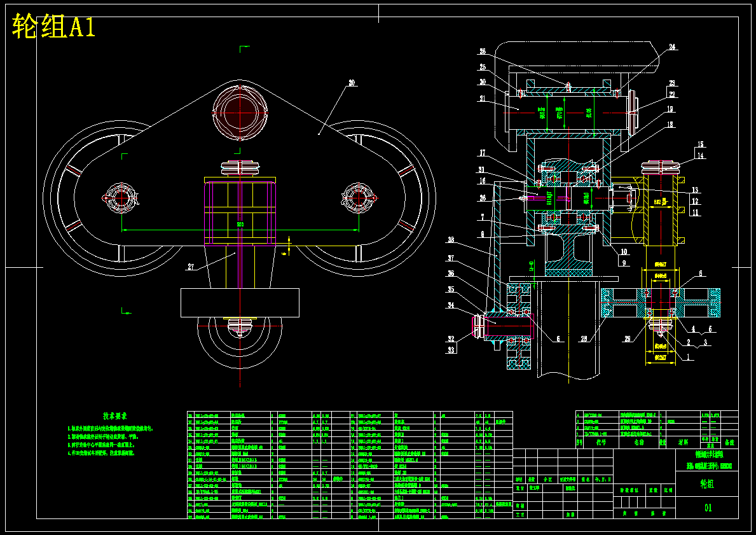Click part label "22" in the section view

point(671,95)
